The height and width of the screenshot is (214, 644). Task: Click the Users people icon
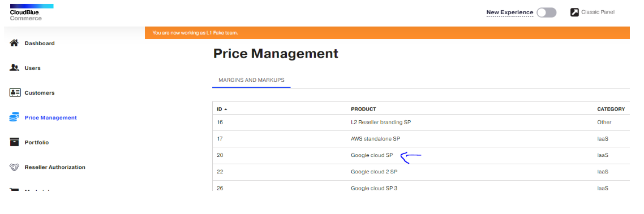coord(14,68)
